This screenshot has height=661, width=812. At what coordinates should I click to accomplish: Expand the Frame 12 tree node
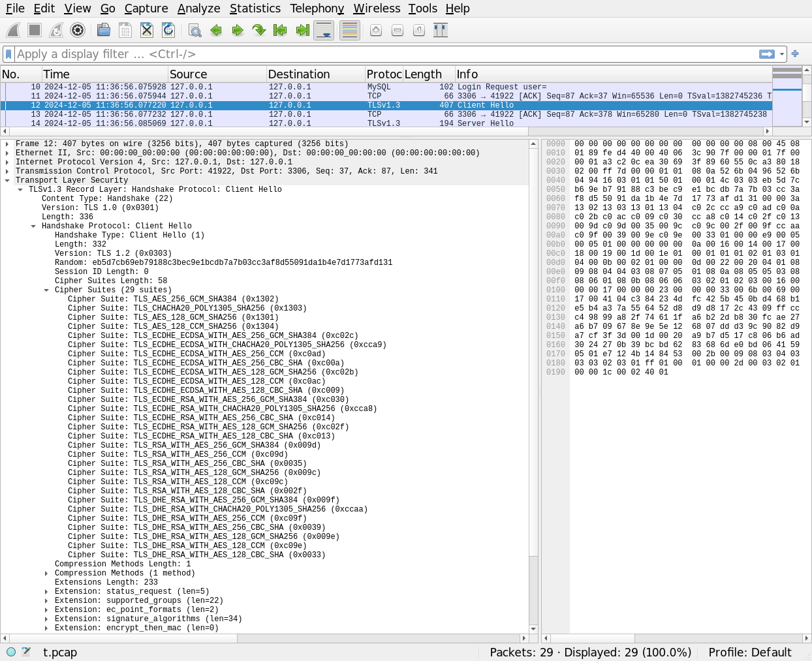[x=7, y=144]
